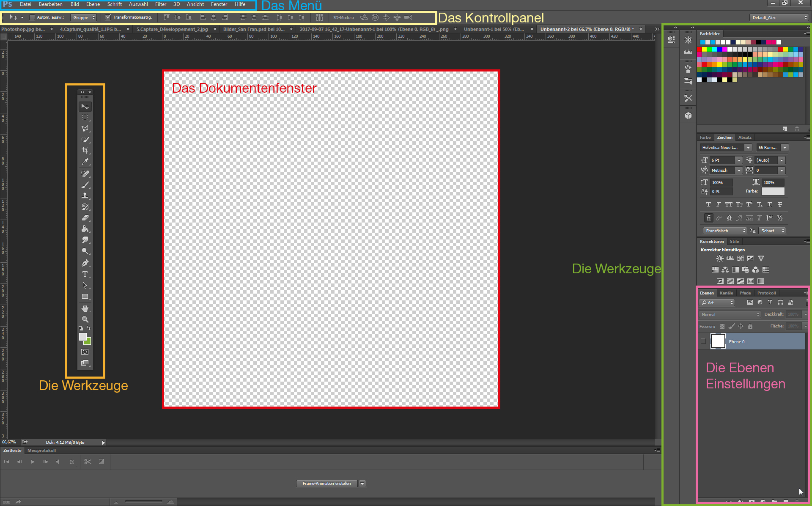Select the Marquee selection tool
Image resolution: width=812 pixels, height=506 pixels.
tap(85, 117)
